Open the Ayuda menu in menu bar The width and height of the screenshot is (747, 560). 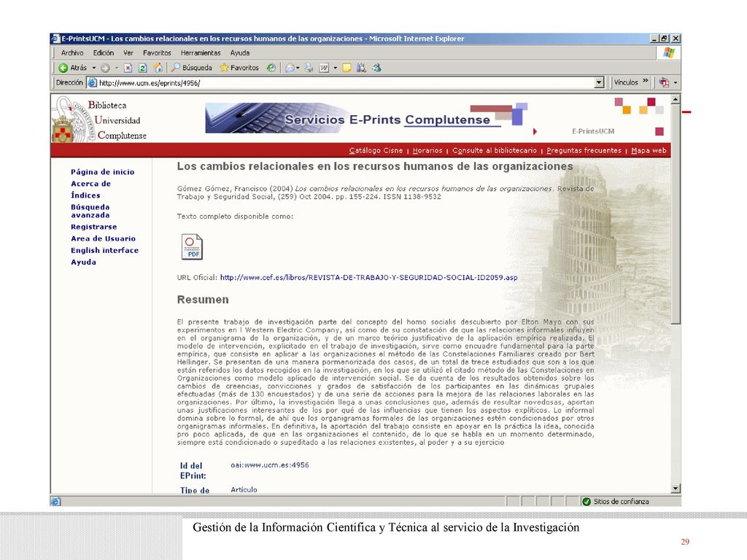pyautogui.click(x=239, y=52)
